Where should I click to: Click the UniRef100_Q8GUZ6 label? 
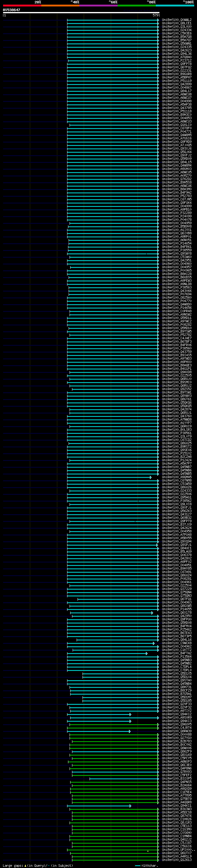[x=177, y=487]
